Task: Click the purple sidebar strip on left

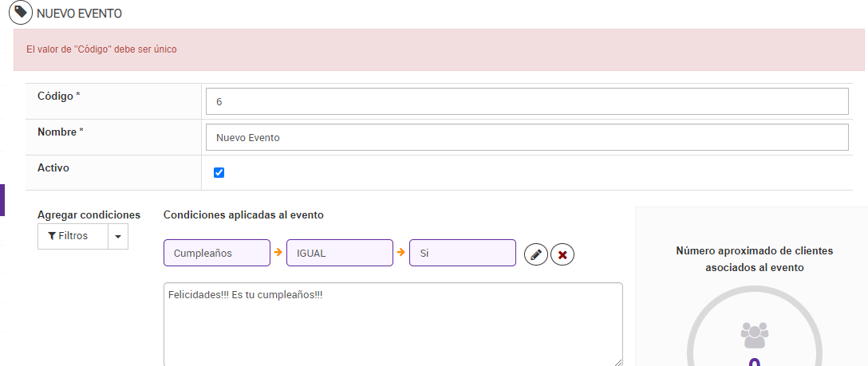Action: [2, 200]
